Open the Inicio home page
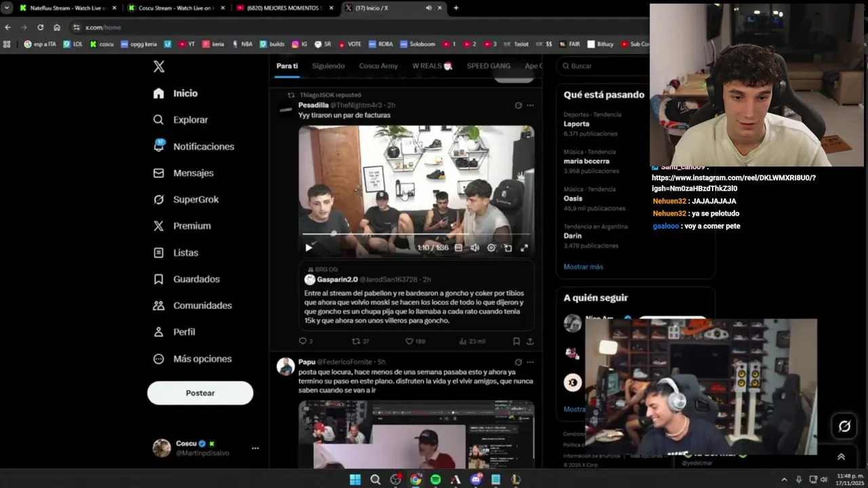868x488 pixels. [x=176, y=94]
